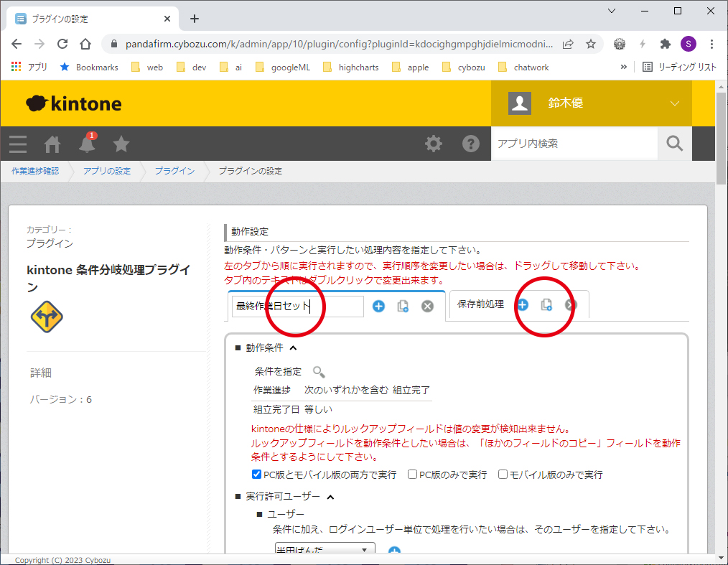Screen dimensions: 728x565
Task: Open the highcharts bookmark folder
Action: (350, 67)
